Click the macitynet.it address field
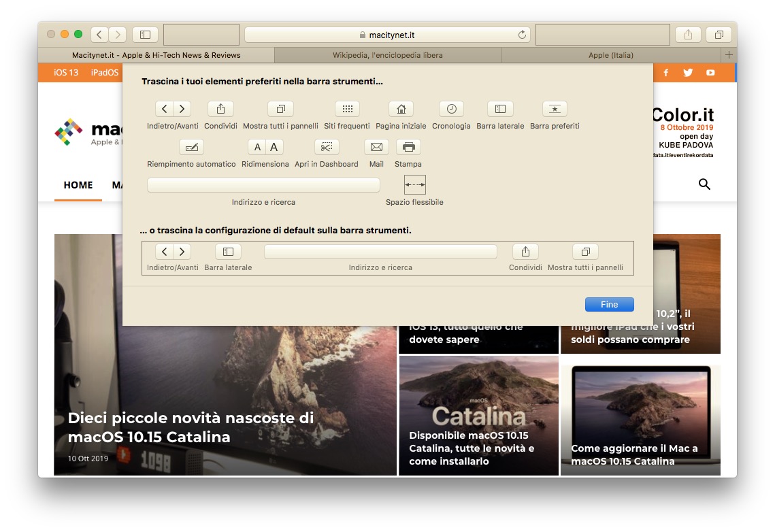 [x=388, y=35]
